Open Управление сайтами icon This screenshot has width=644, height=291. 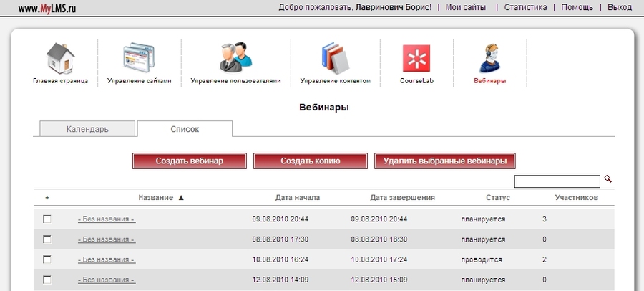139,59
